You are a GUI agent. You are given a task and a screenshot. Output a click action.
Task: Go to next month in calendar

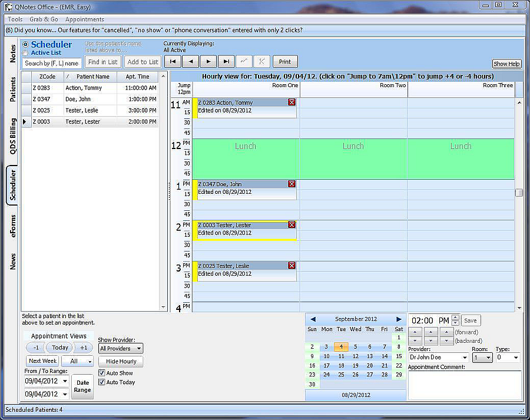pos(399,319)
